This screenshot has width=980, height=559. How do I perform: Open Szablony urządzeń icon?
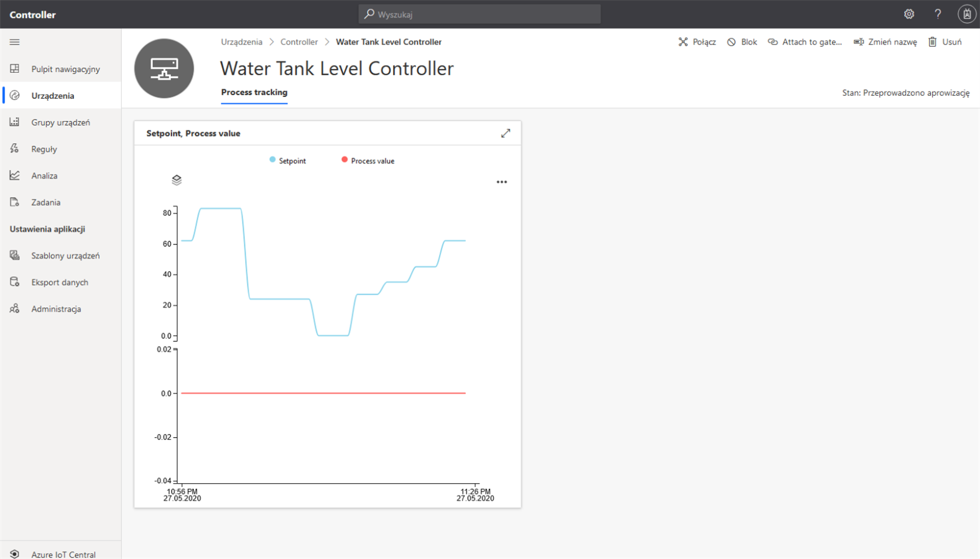click(14, 255)
